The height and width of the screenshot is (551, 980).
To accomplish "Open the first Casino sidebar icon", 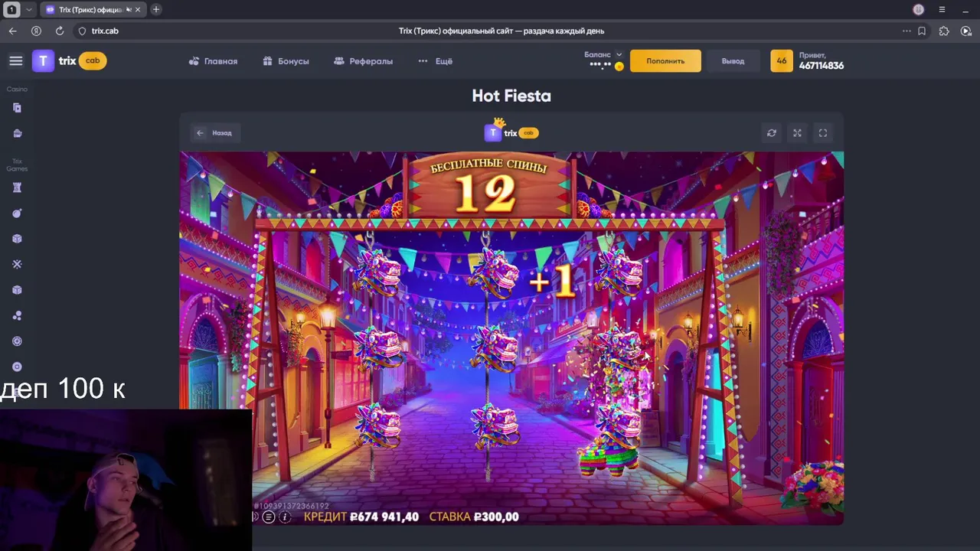I will click(x=17, y=108).
